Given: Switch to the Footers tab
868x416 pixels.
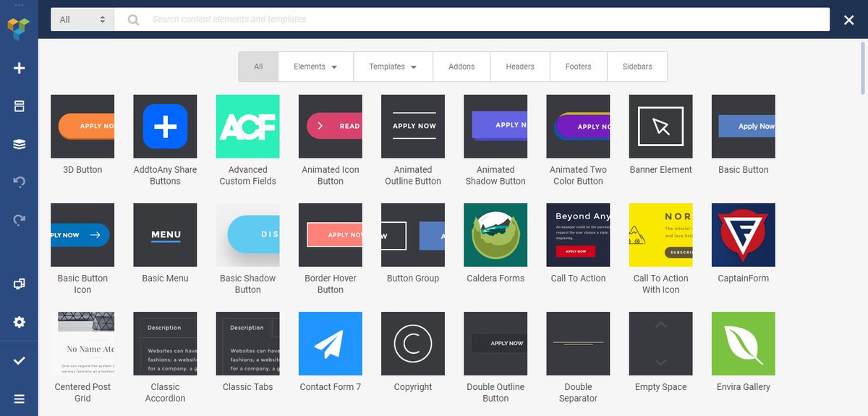Looking at the screenshot, I should coord(579,67).
